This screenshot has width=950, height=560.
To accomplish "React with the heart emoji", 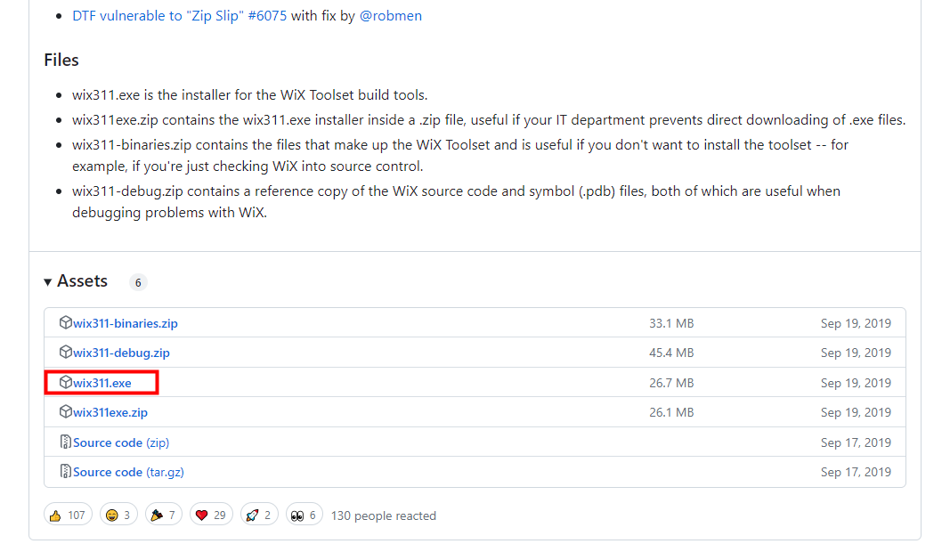I will coord(211,515).
